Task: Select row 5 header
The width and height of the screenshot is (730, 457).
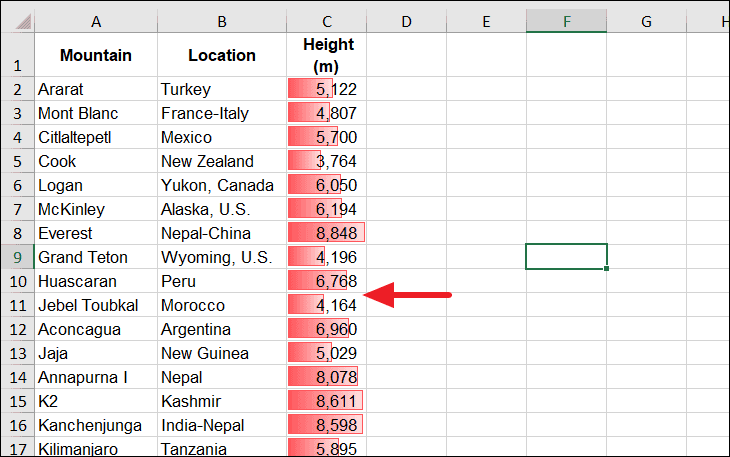Action: point(17,161)
